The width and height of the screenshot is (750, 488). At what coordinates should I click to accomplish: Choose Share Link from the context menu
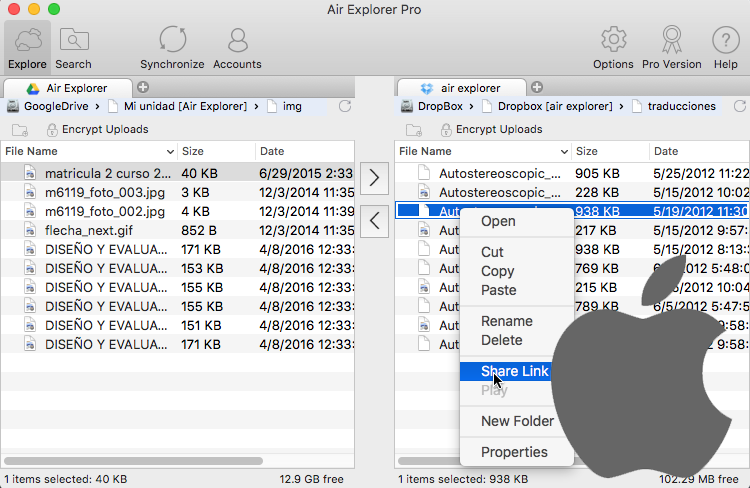(x=514, y=371)
